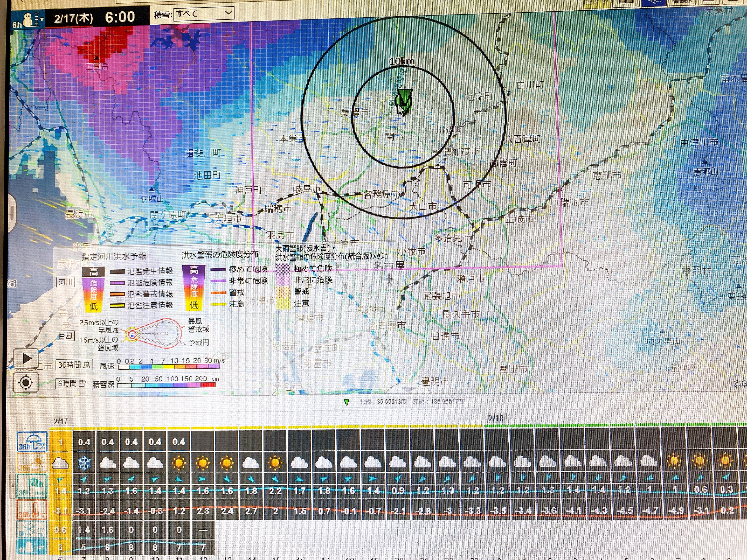
Task: Select the 36h rainfall umbrella row icon
Action: click(x=32, y=442)
